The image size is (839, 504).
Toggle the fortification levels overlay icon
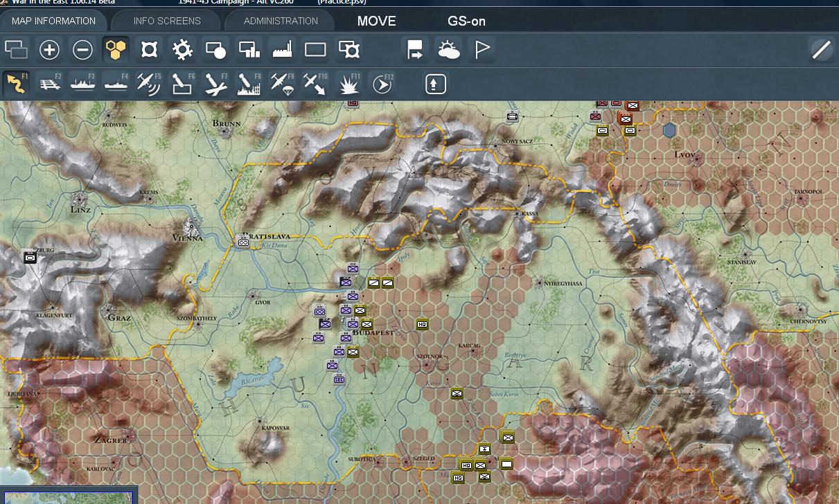pyautogui.click(x=149, y=49)
